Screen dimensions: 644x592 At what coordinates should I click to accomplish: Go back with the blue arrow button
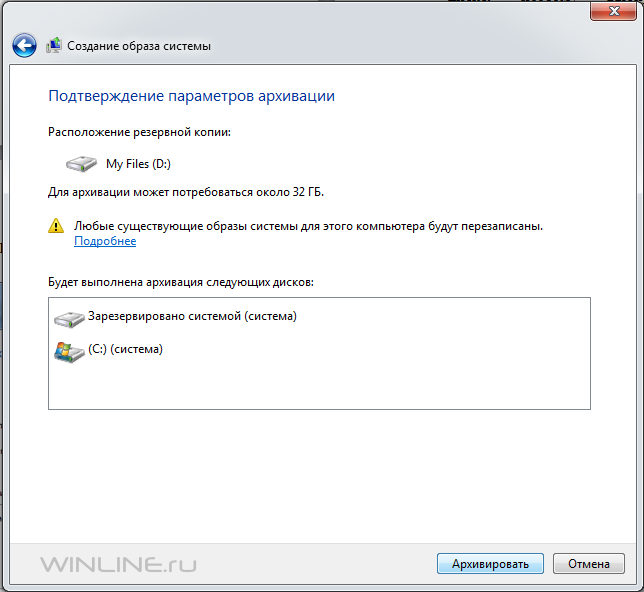(24, 45)
